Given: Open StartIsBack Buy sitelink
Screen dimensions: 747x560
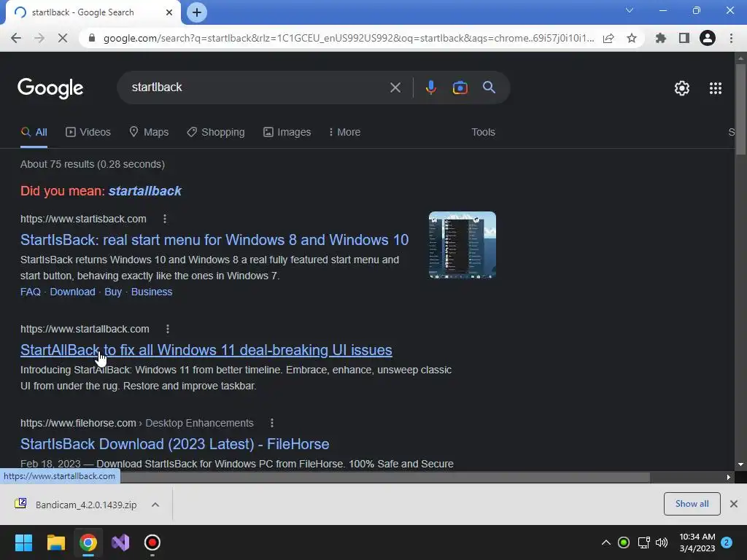Looking at the screenshot, I should coord(113,292).
